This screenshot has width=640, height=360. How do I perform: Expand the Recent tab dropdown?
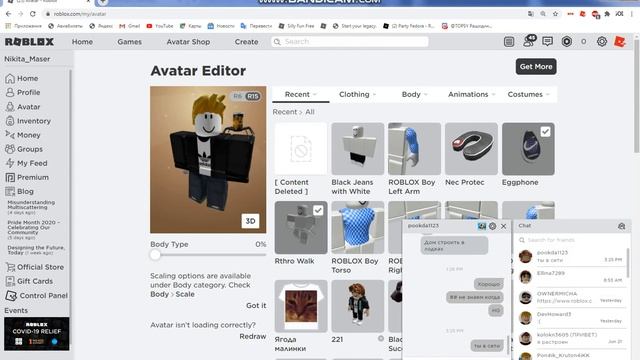click(x=301, y=94)
